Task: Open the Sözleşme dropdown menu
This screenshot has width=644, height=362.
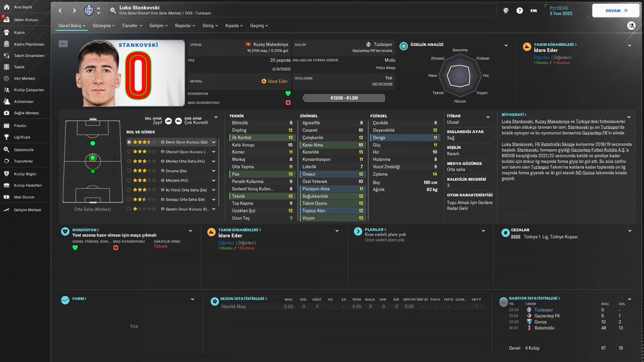Action: click(104, 25)
